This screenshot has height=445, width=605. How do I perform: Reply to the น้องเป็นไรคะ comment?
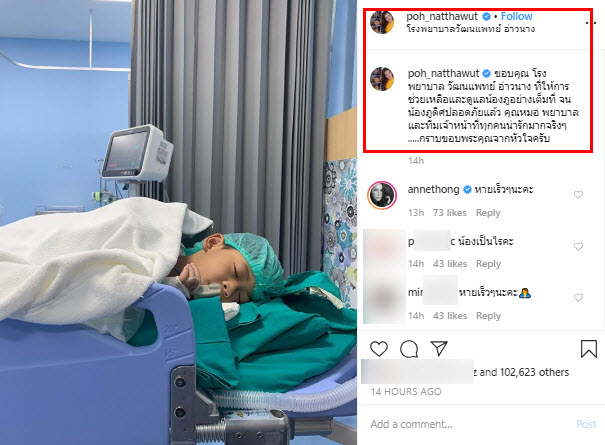(488, 264)
